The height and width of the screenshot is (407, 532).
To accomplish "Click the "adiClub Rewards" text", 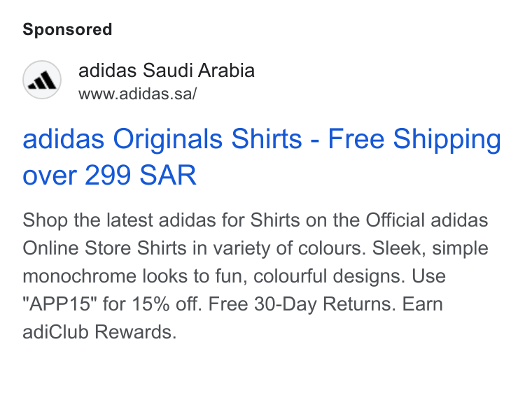I will 99,331.
